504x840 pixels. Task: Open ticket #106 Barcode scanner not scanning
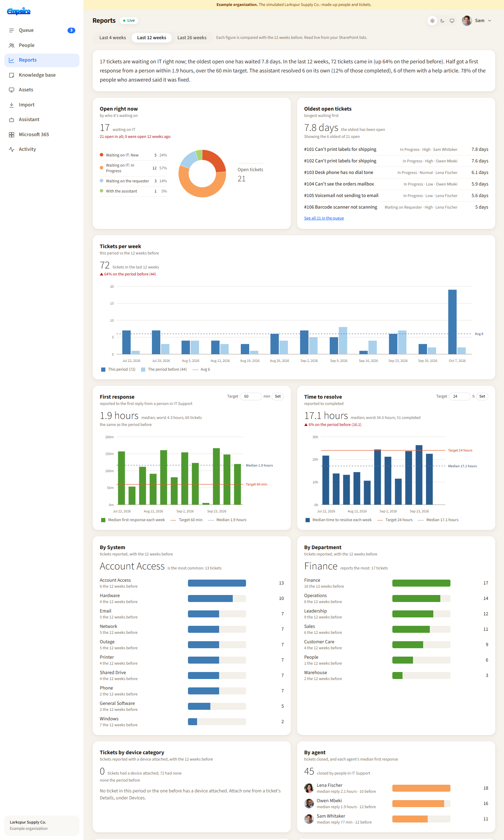pyautogui.click(x=396, y=207)
